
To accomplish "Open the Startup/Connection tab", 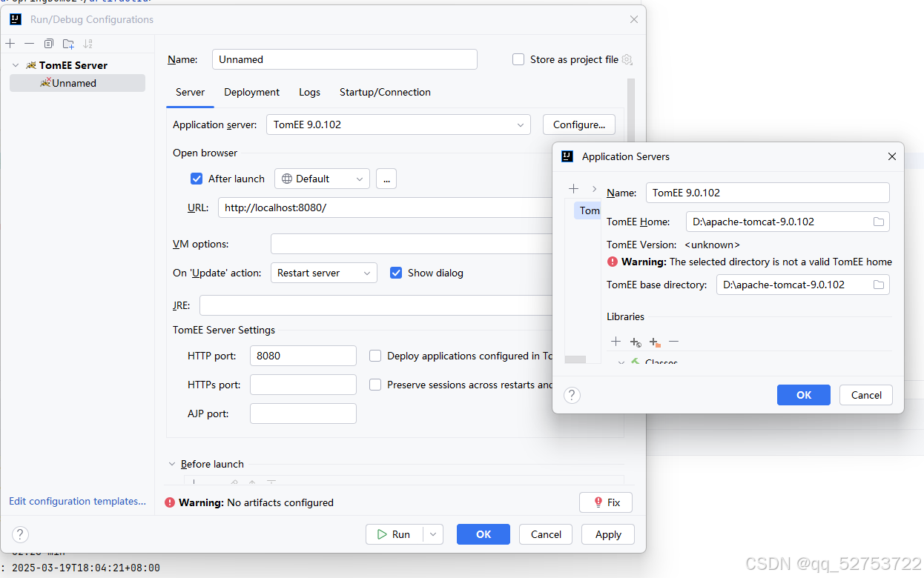I will [385, 92].
